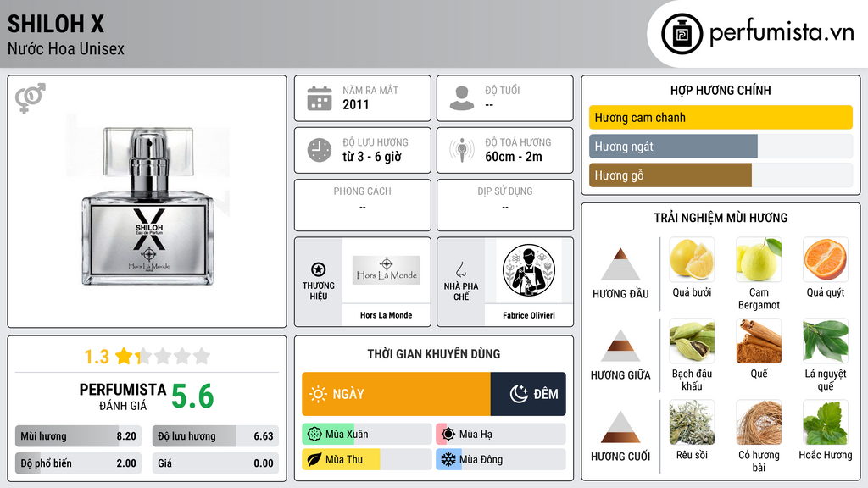The image size is (868, 488).
Task: Click the calendar icon for launch year
Action: 320,98
